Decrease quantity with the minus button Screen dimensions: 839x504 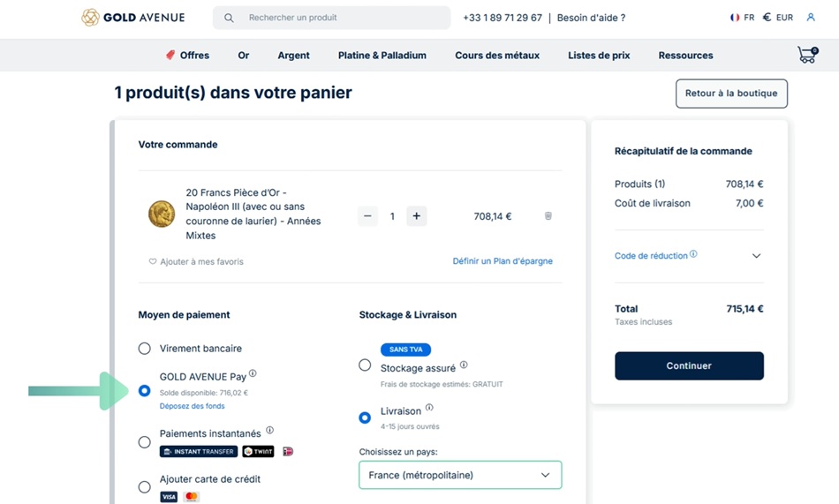(x=367, y=216)
